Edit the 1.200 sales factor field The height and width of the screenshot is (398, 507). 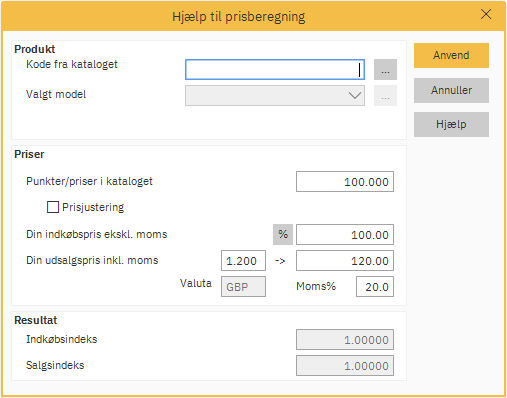243,261
